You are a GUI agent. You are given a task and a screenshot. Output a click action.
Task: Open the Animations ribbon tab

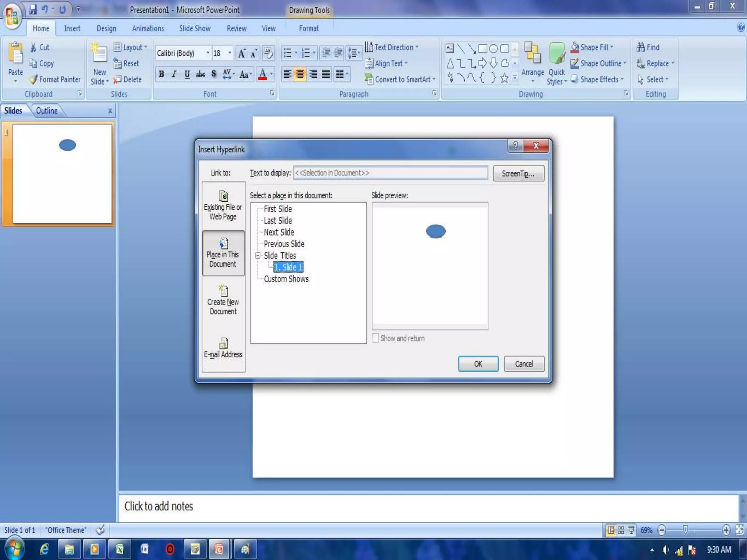pyautogui.click(x=148, y=28)
